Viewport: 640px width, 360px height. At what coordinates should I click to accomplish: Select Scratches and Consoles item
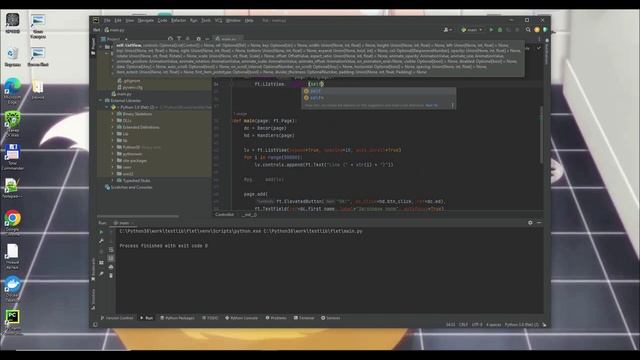point(129,187)
